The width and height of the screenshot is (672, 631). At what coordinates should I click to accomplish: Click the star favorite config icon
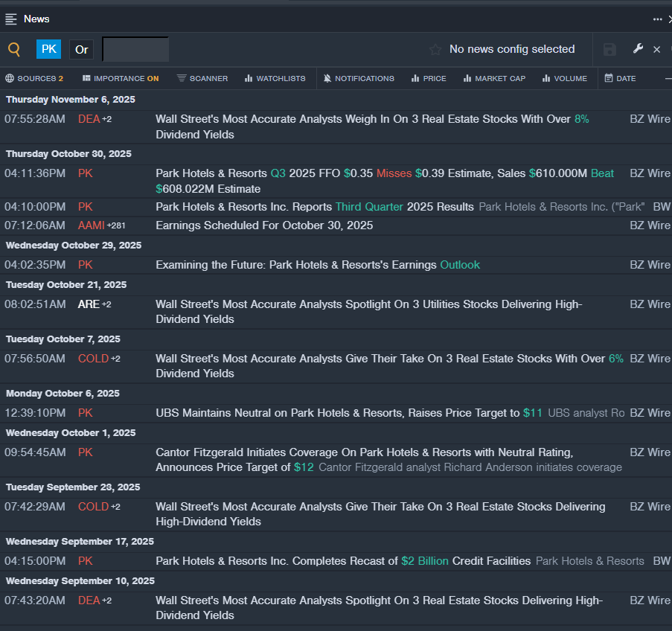pos(435,50)
